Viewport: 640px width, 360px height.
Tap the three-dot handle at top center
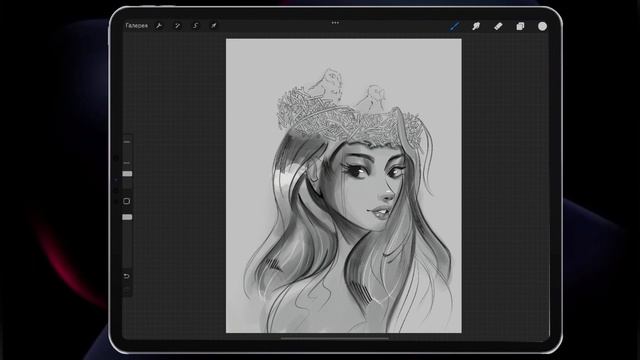[x=335, y=23]
